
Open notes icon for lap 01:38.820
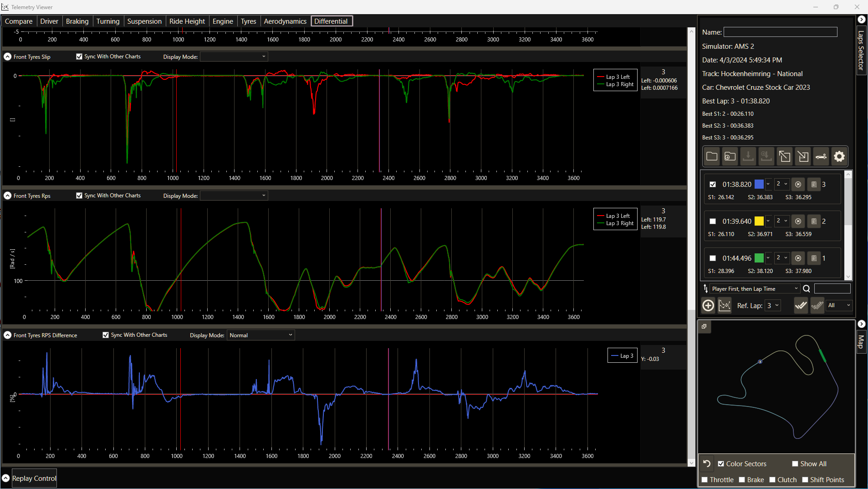pos(814,185)
